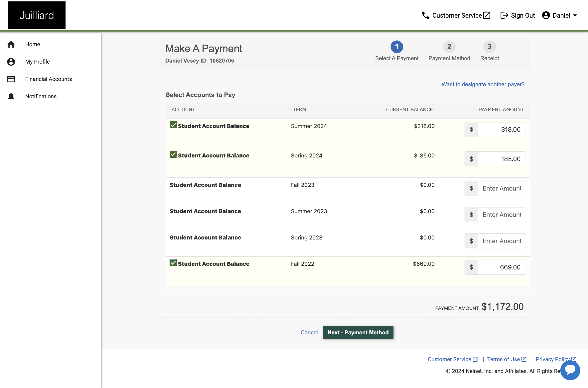
Task: Open the chat bubble widget
Action: 570,370
